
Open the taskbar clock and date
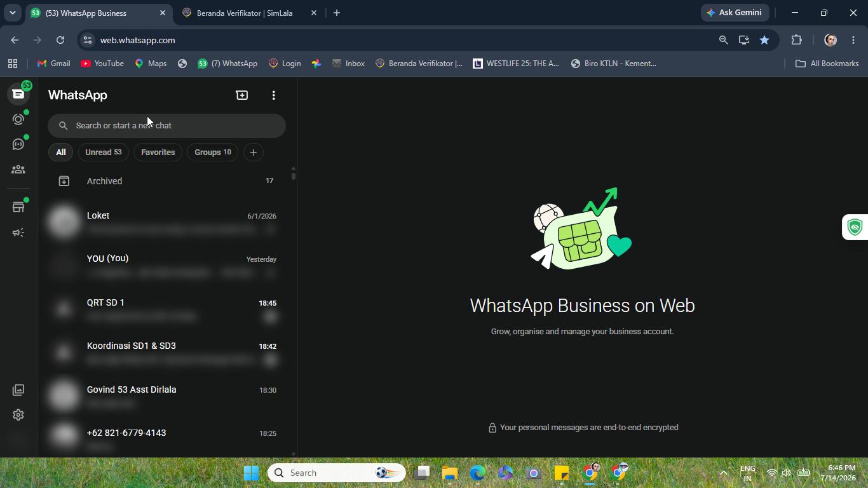coord(837,473)
